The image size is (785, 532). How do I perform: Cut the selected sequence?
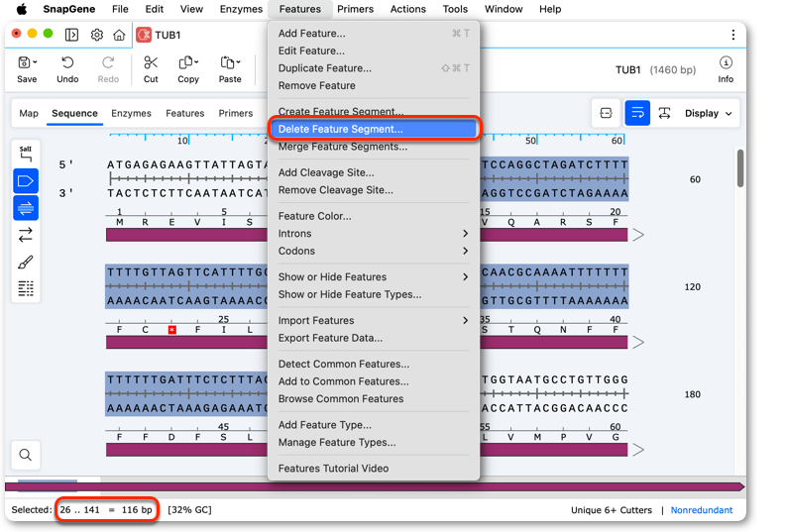pyautogui.click(x=151, y=69)
